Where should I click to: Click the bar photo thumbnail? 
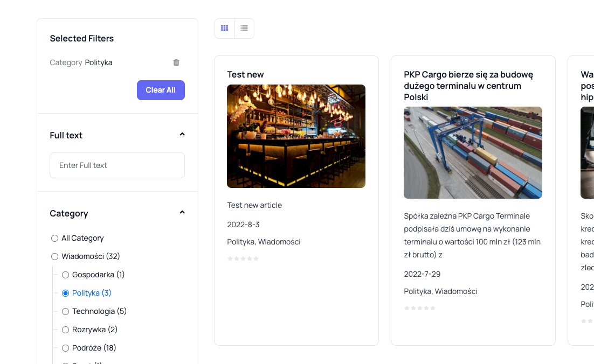[296, 136]
